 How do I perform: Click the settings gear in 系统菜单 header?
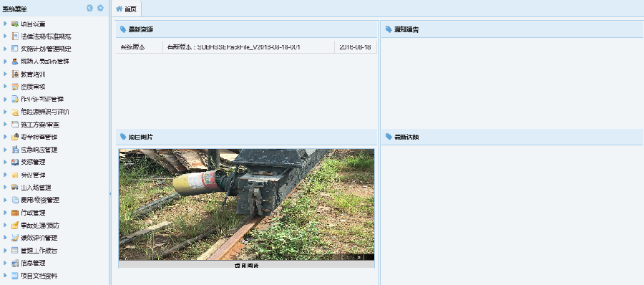[x=100, y=8]
